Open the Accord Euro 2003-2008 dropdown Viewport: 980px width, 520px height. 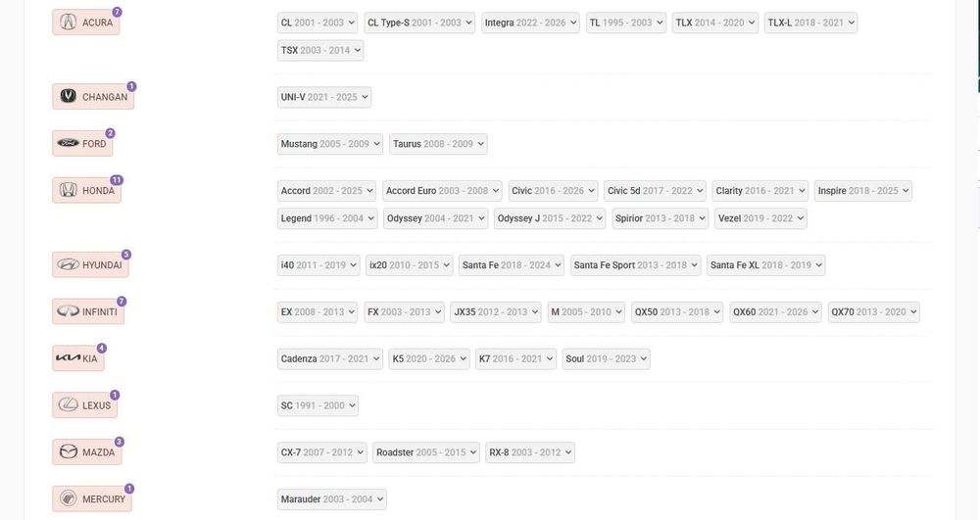point(442,190)
